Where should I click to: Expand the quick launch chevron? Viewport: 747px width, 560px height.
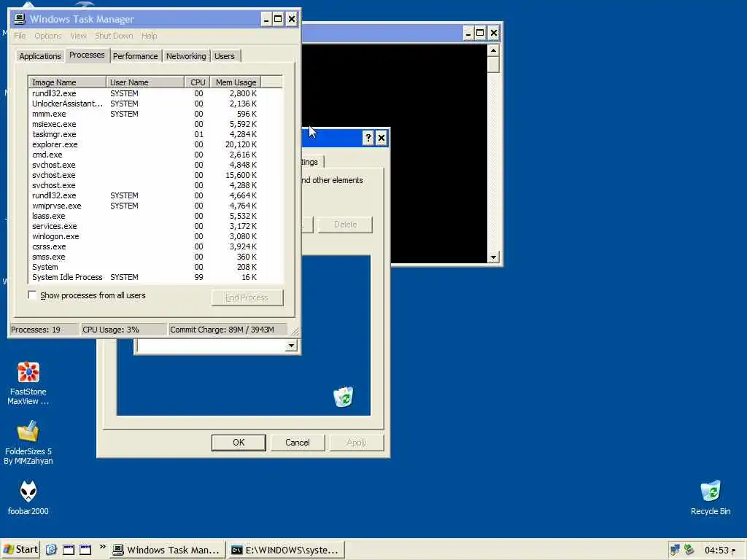pos(102,547)
